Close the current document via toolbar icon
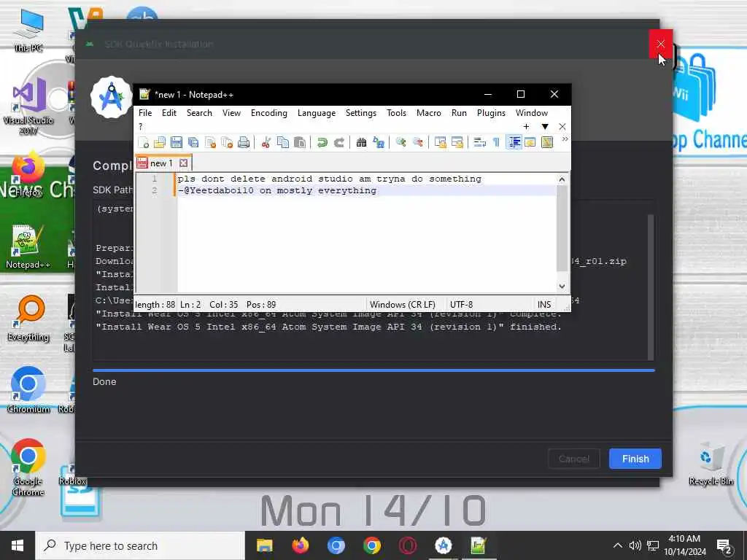Image resolution: width=747 pixels, height=560 pixels. [x=210, y=142]
